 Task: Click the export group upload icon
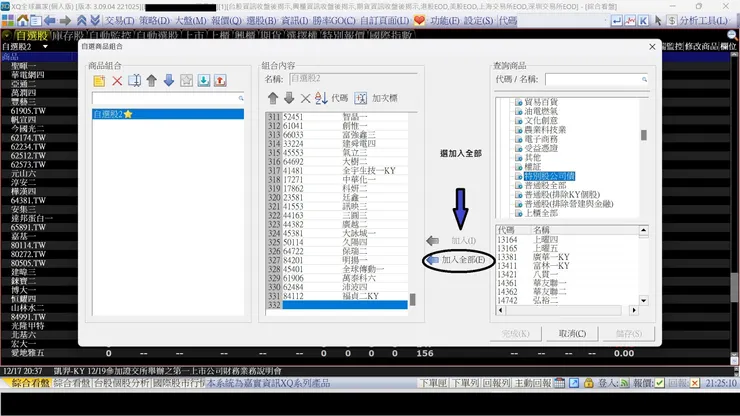[x=220, y=81]
